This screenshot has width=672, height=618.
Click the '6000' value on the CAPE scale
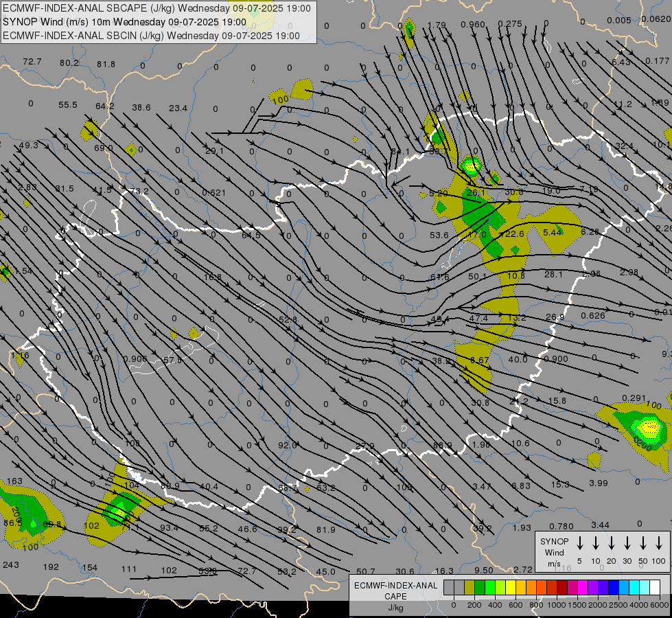[x=660, y=605]
